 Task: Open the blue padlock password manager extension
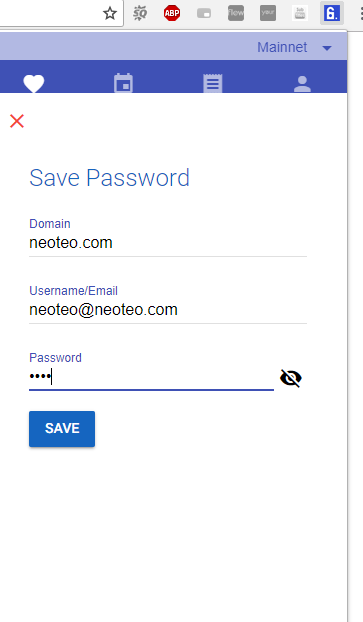tap(332, 13)
